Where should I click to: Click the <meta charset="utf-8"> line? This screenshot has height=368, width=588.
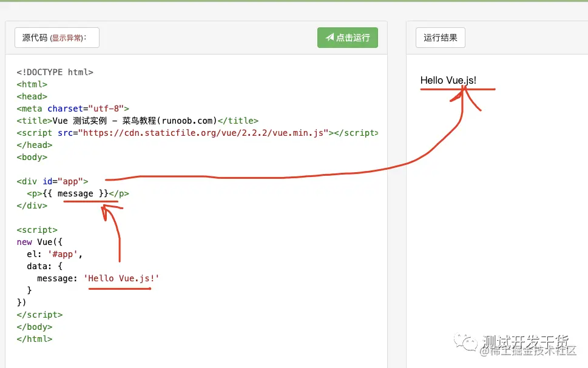[x=73, y=109]
